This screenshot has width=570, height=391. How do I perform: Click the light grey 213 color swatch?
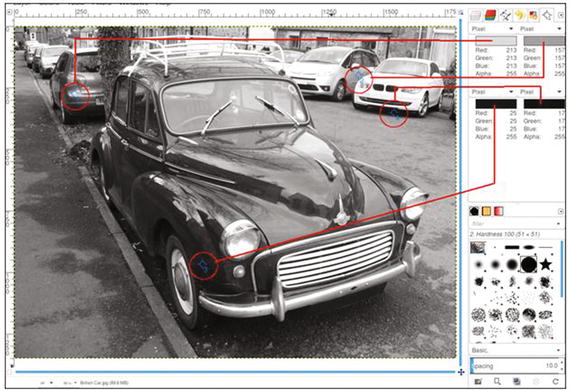496,41
